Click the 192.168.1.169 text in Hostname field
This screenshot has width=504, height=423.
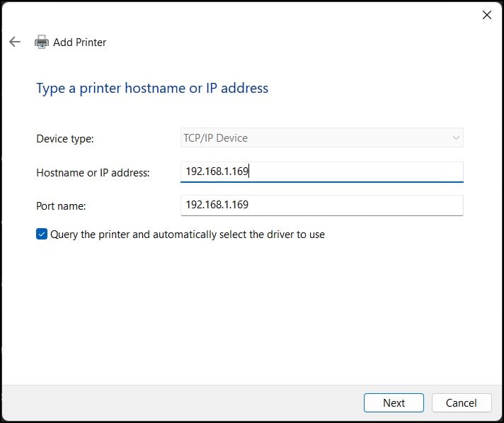coord(217,171)
